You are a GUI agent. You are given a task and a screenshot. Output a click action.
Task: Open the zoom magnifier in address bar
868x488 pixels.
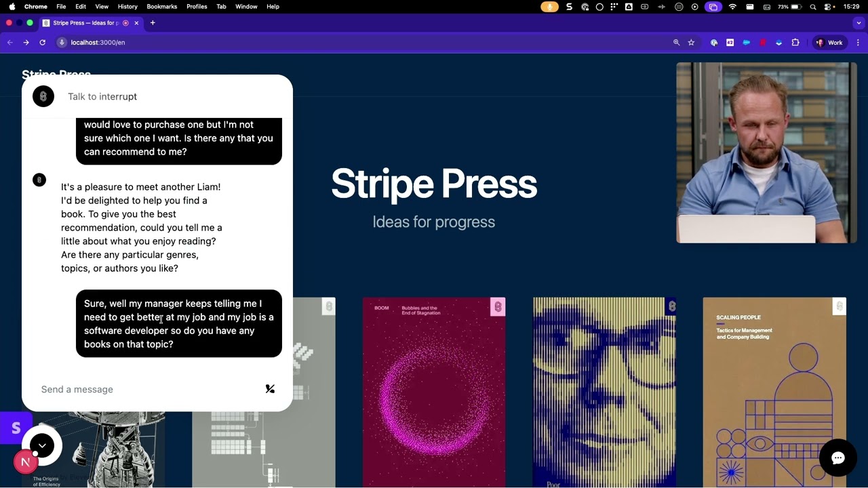point(676,42)
